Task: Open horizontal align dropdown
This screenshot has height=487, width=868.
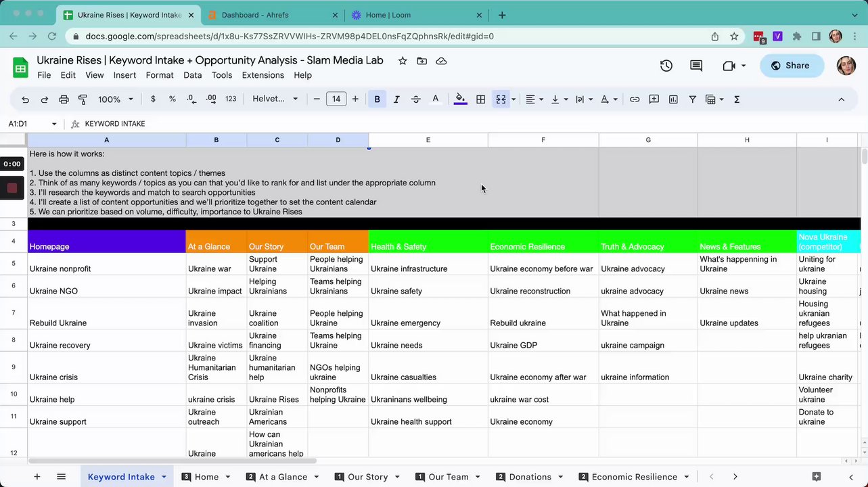Action: pyautogui.click(x=534, y=99)
